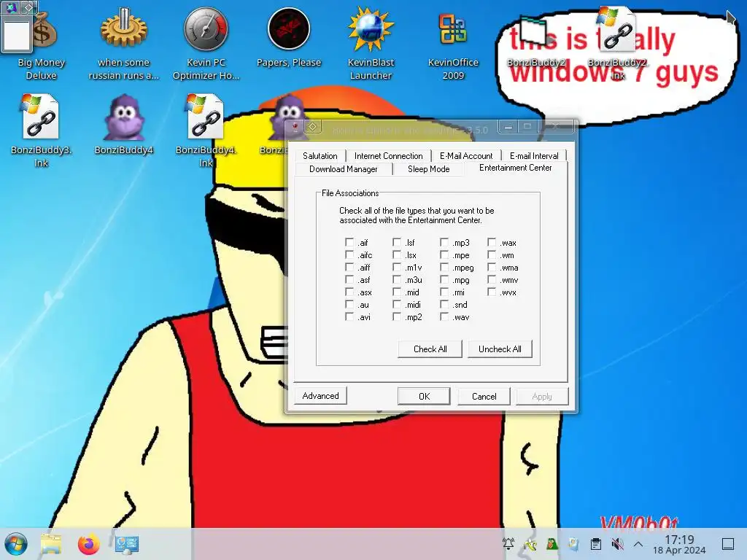The image size is (747, 560).
Task: Launch Firefox from the taskbar
Action: coord(88,544)
